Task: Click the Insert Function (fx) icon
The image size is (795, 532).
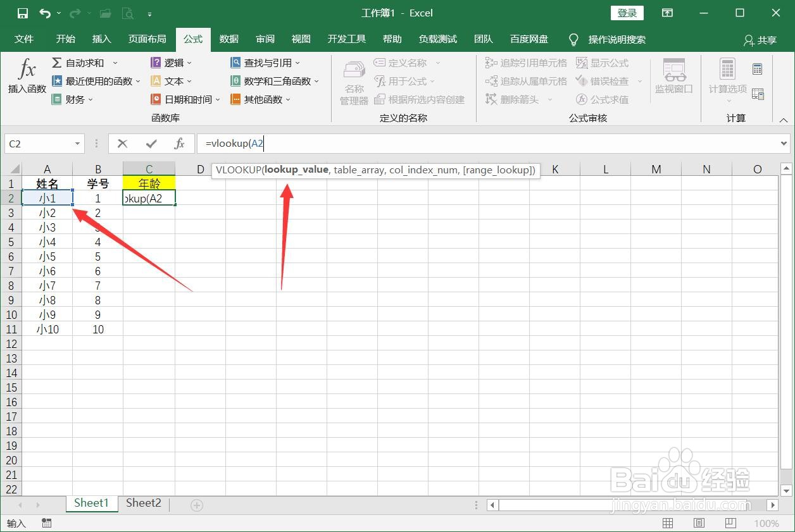Action: tap(26, 76)
